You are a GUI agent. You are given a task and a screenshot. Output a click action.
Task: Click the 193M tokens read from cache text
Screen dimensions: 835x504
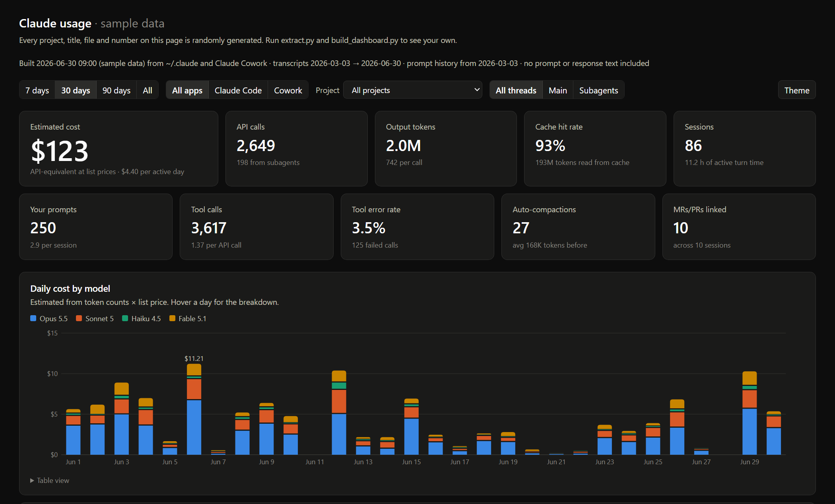pyautogui.click(x=582, y=163)
